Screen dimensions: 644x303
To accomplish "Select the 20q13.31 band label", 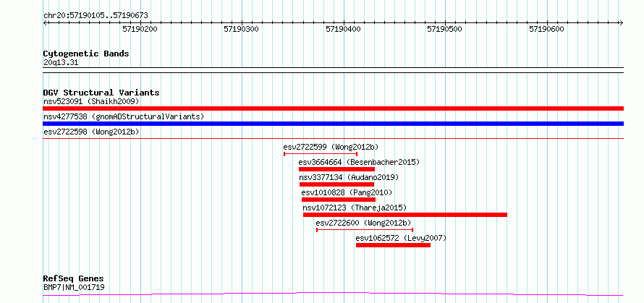I will click(61, 63).
